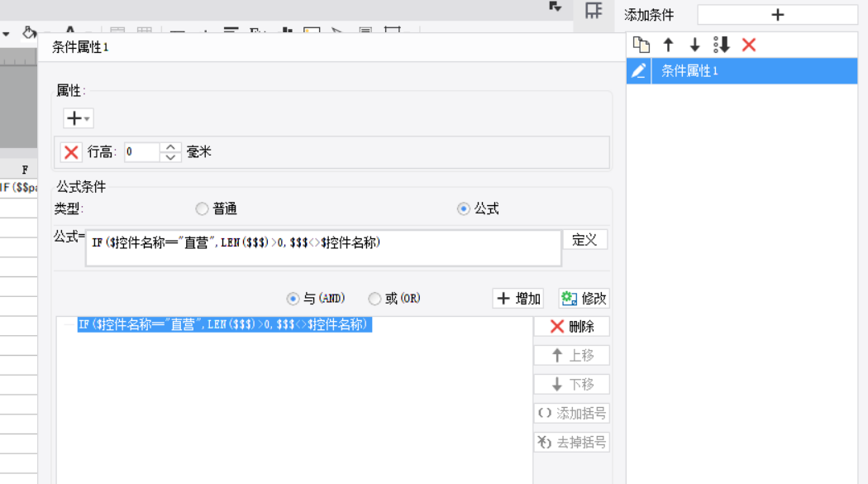
Task: Open the add-property plus dropdown
Action: 78,118
